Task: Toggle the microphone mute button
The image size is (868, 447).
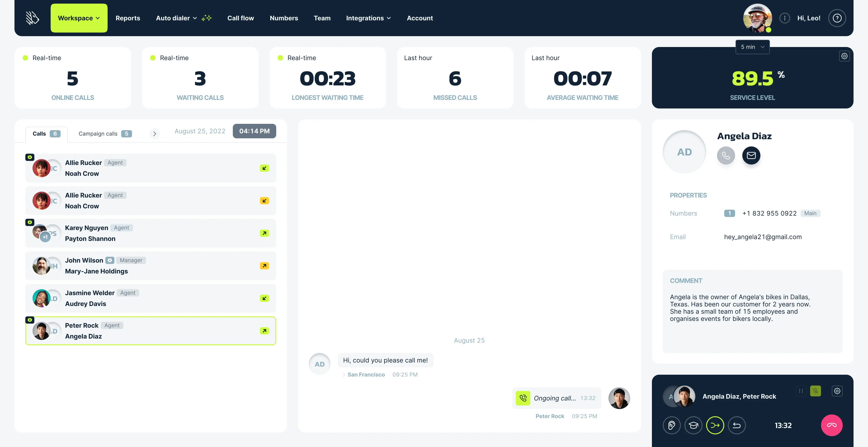Action: point(815,391)
